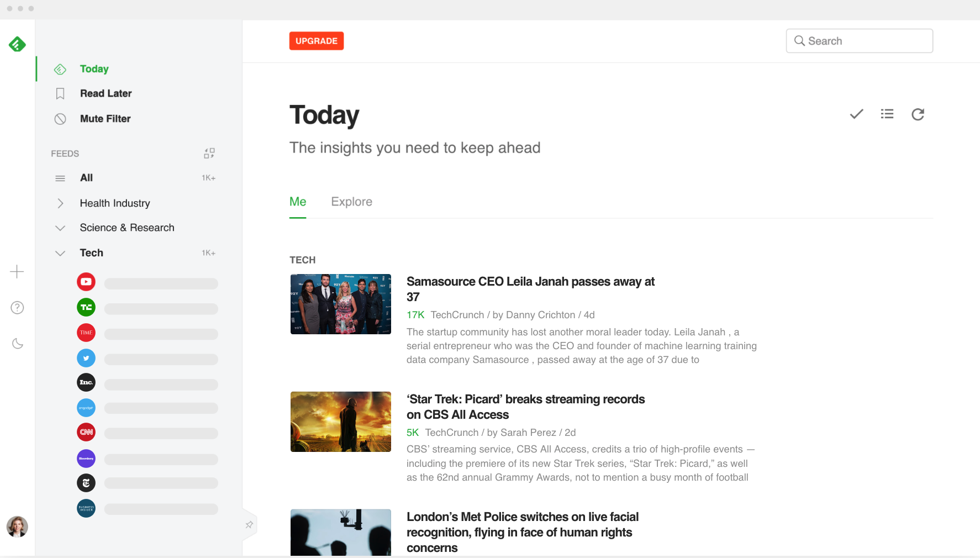Click the plus icon to add content
Image resolution: width=980 pixels, height=558 pixels.
click(17, 272)
